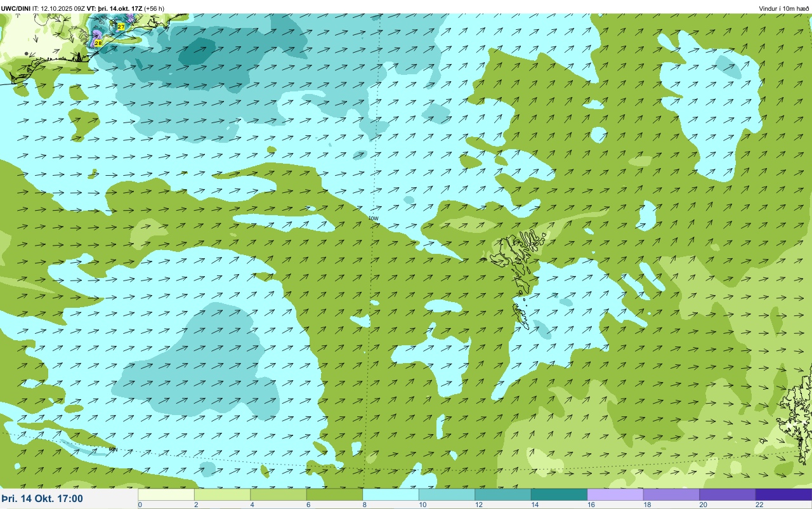Click the yellow "27" wind gust marker

(121, 27)
